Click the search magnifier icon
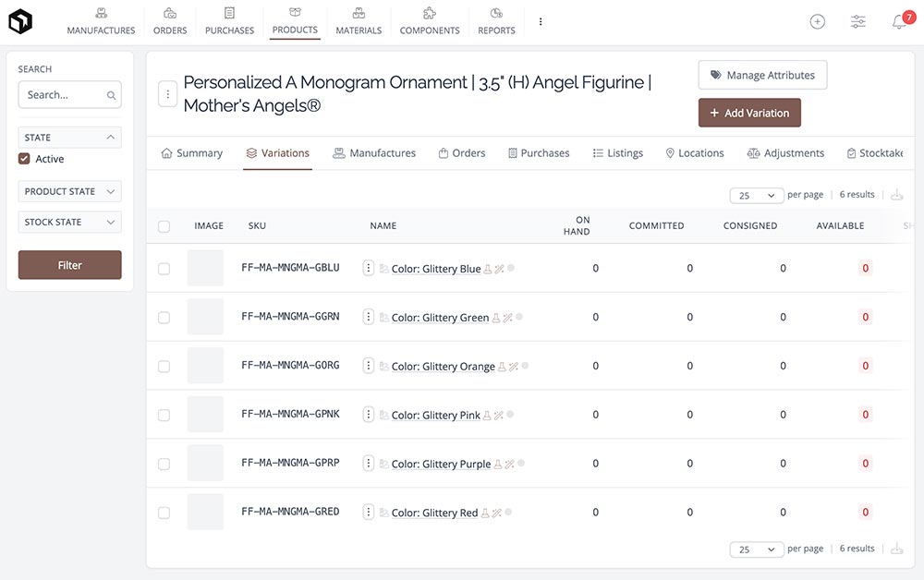The height and width of the screenshot is (580, 924). 111,95
